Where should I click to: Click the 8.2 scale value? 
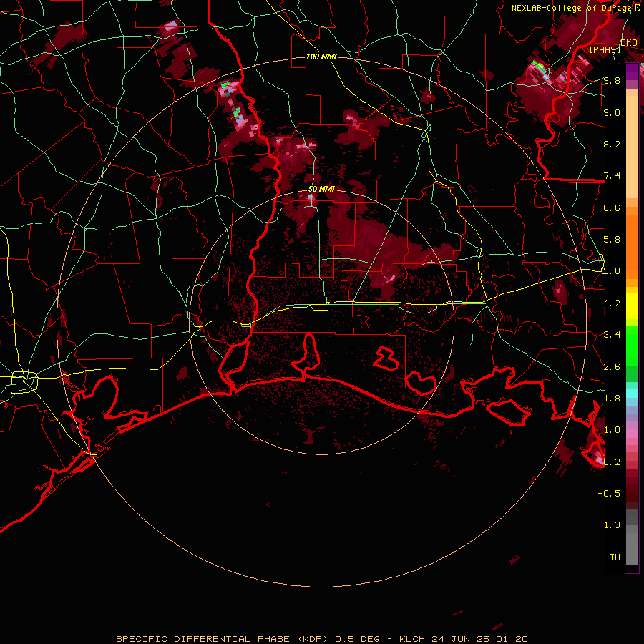pos(612,144)
